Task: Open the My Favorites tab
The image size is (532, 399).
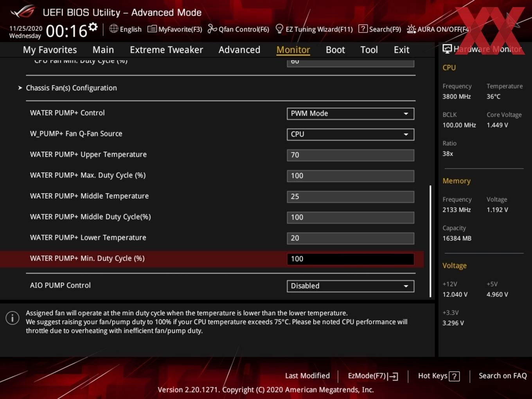Action: [x=50, y=50]
